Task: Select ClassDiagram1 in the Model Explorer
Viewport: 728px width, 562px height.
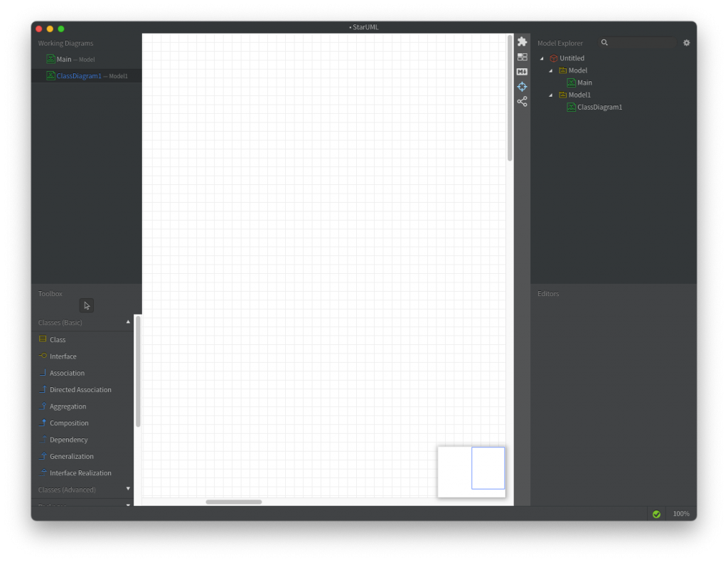Action: point(599,107)
